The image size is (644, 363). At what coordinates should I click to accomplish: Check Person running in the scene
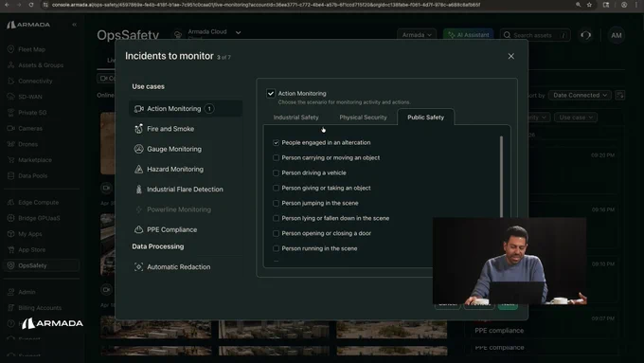pyautogui.click(x=276, y=248)
